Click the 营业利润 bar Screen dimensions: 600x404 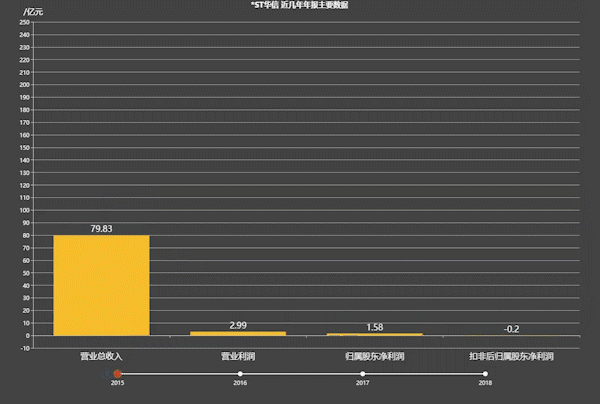pos(238,333)
